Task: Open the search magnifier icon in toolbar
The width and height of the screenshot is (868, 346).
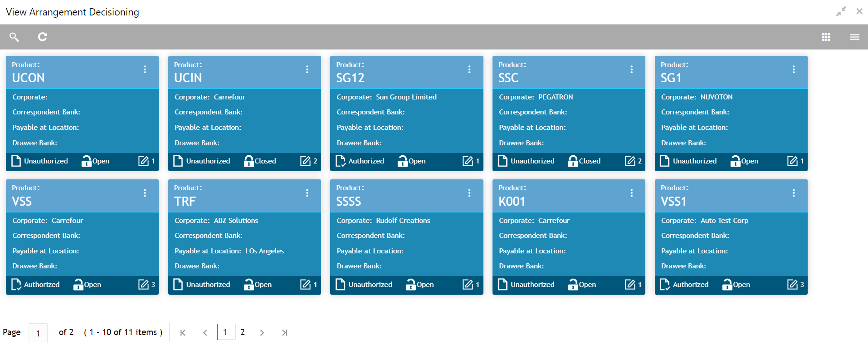Action: (14, 37)
